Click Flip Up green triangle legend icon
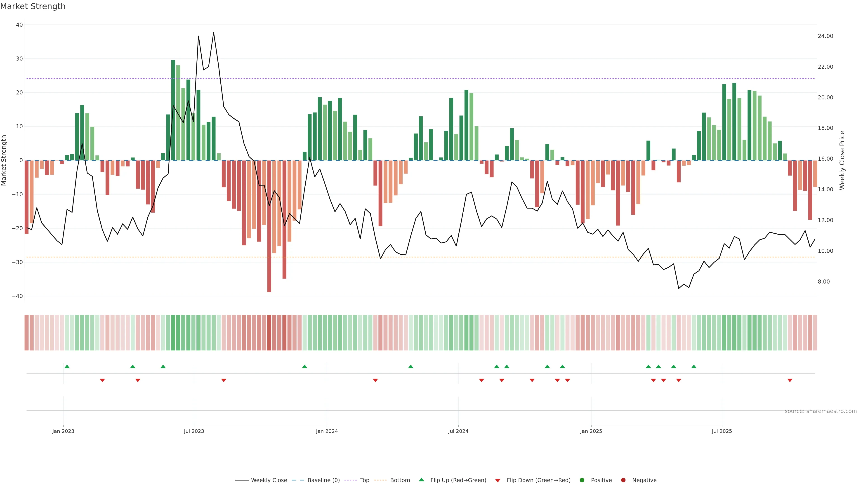The height and width of the screenshot is (488, 868). (421, 480)
